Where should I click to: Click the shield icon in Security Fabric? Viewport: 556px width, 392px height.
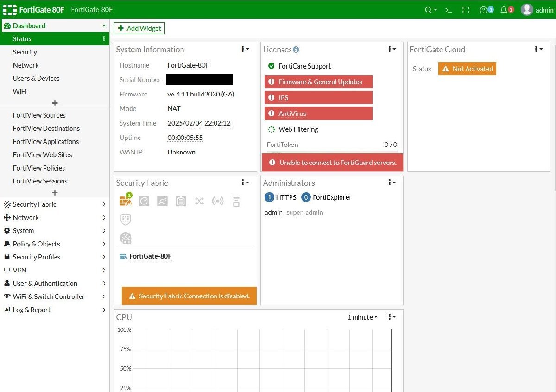[126, 220]
